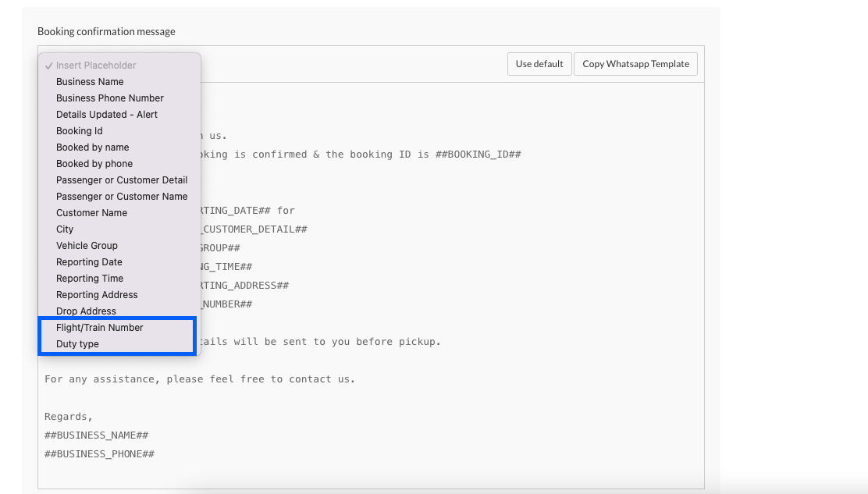Viewport: 868px width, 494px height.
Task: Choose Business Phone Number placeholder
Action: click(x=119, y=98)
